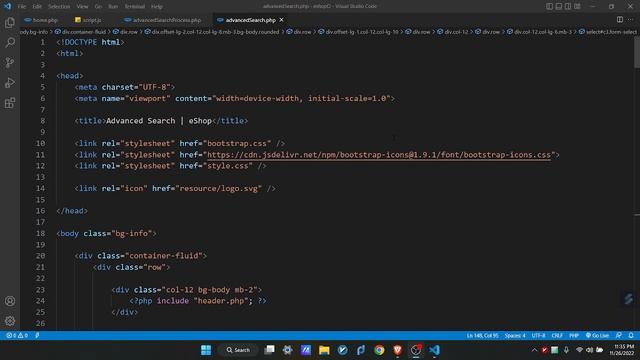Change UTF-8 encoding in status bar
This screenshot has width=640, height=360.
pyautogui.click(x=538, y=336)
